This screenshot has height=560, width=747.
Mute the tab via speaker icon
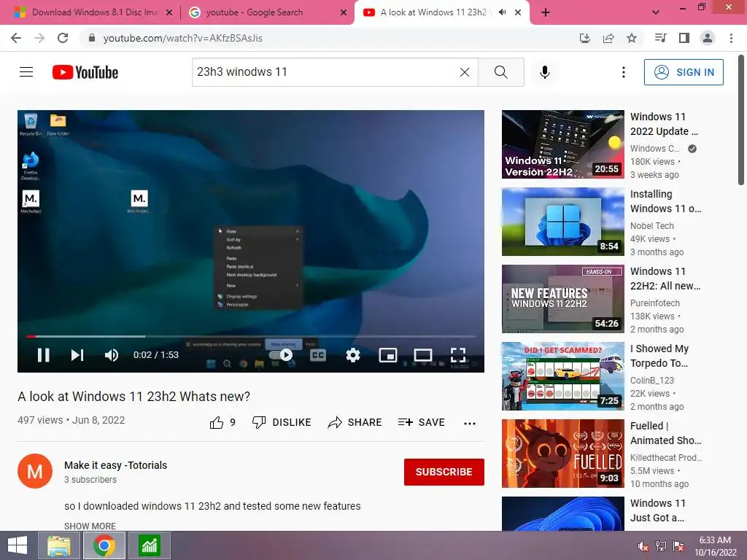pos(502,12)
